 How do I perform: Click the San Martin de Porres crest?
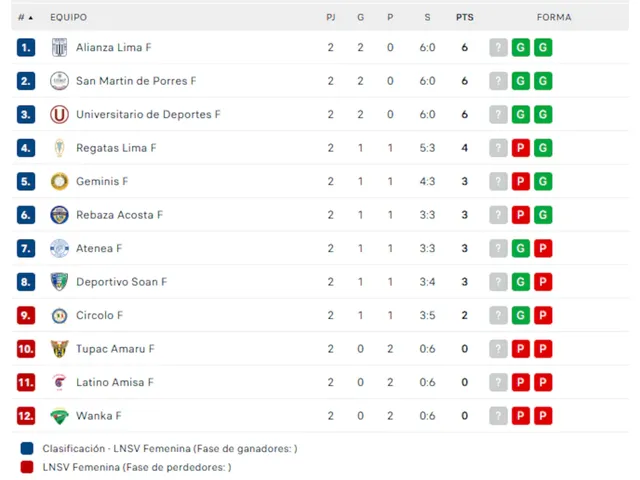click(x=59, y=81)
